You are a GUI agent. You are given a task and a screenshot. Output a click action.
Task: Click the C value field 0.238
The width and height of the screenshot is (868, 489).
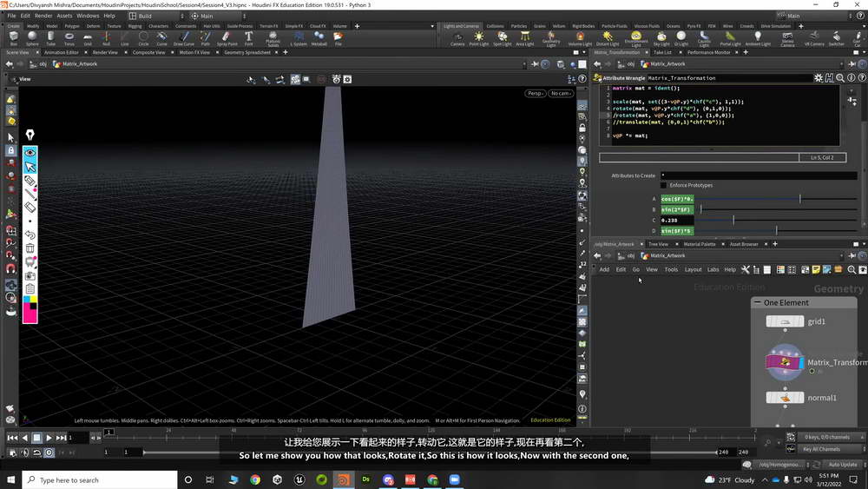677,220
